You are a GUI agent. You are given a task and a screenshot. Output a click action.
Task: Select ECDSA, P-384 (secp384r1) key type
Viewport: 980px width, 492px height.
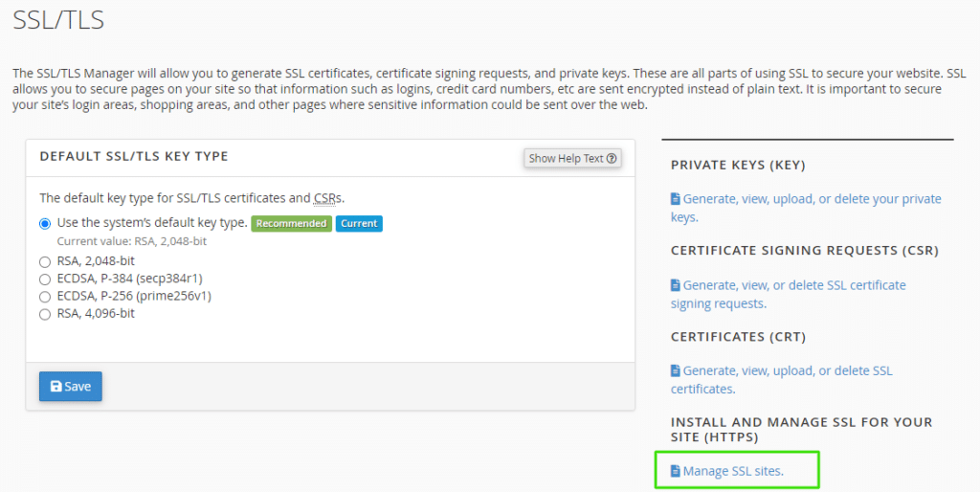(x=45, y=280)
